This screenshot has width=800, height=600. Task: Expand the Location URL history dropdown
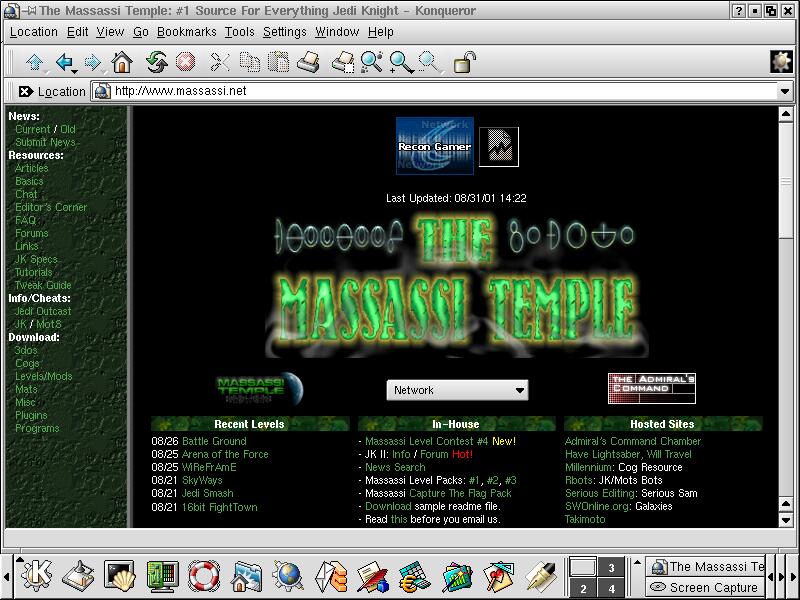tap(785, 92)
